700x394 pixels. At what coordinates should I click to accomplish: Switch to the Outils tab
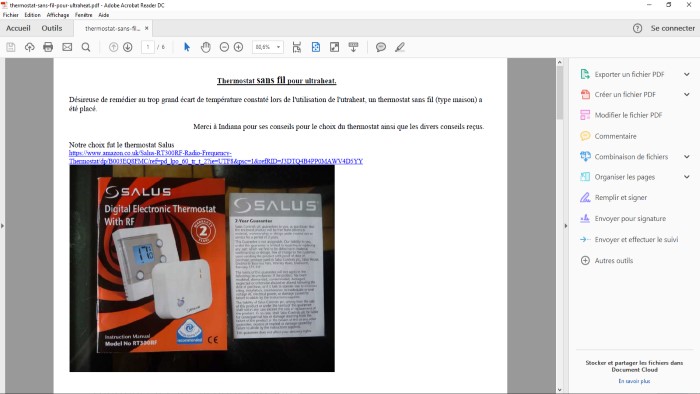tap(52, 28)
